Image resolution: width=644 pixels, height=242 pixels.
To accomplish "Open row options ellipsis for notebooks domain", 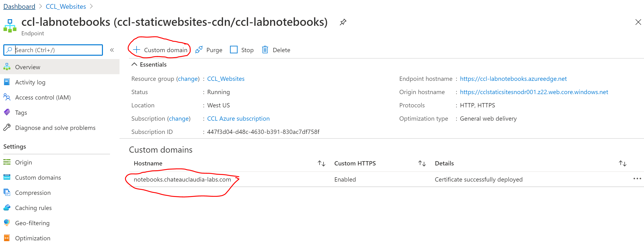I will [637, 178].
